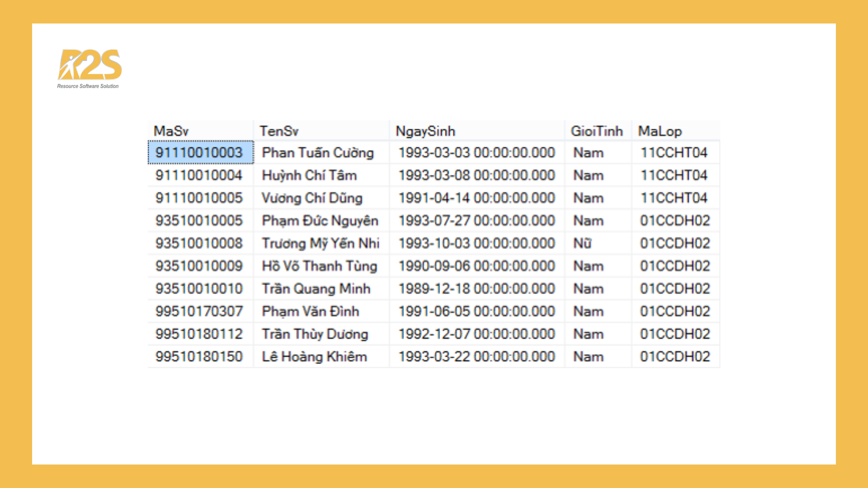Click Vương Chí Dũng's birthdate cell
868x488 pixels.
pyautogui.click(x=476, y=198)
